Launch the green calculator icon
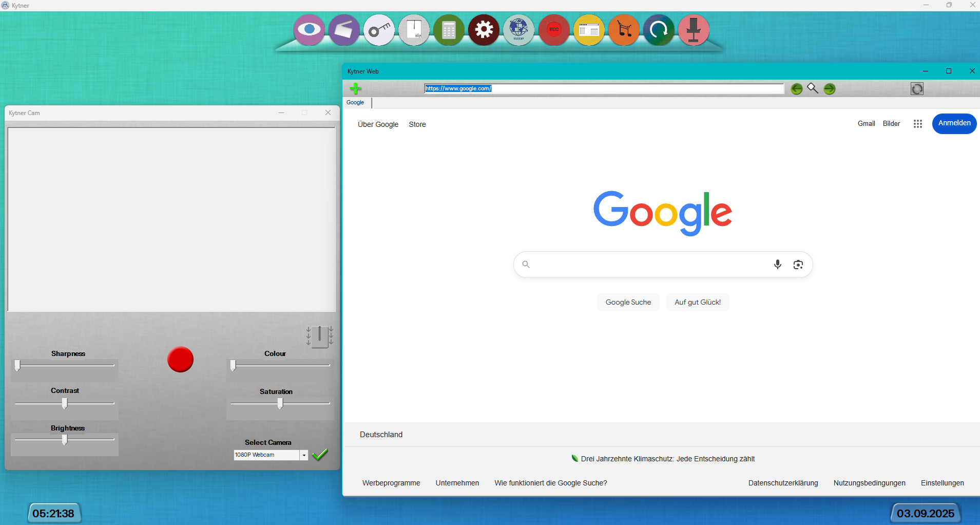The height and width of the screenshot is (525, 980). 449,30
